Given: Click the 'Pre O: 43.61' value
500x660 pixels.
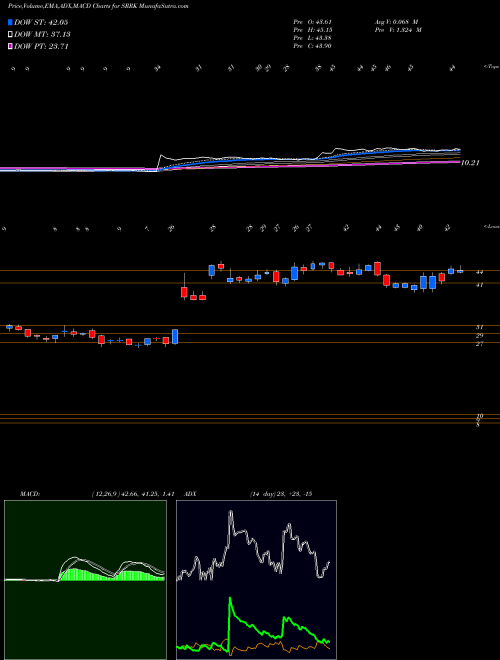Looking at the screenshot, I should [313, 22].
